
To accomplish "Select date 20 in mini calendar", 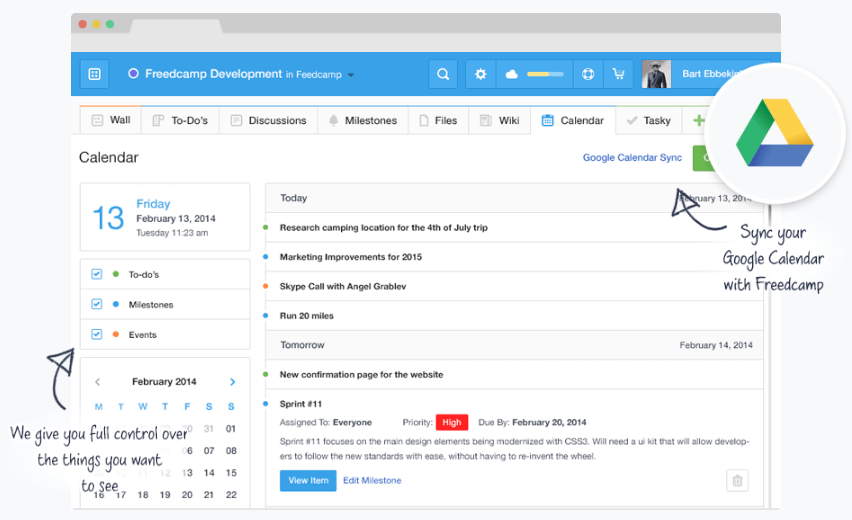I will [187, 494].
